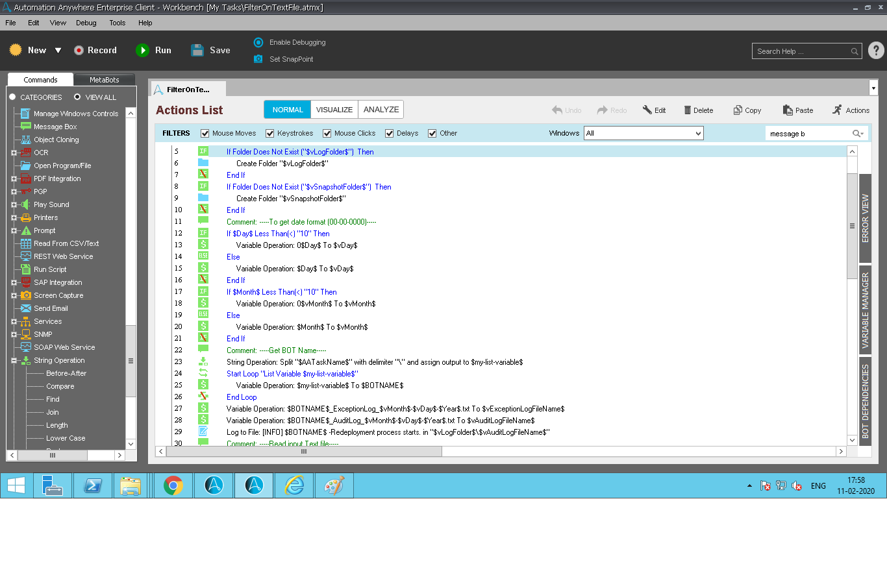Click the Search Help input field

[x=802, y=51]
